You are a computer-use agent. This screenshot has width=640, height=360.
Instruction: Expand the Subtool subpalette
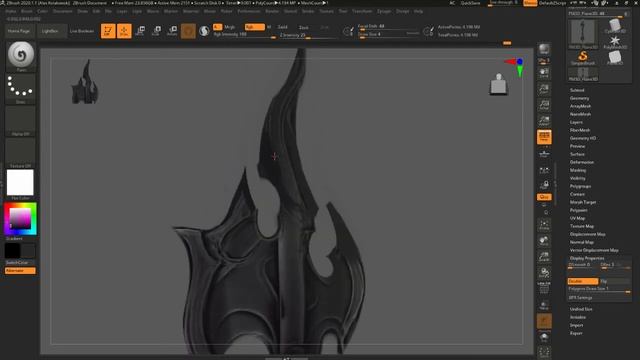coord(577,90)
